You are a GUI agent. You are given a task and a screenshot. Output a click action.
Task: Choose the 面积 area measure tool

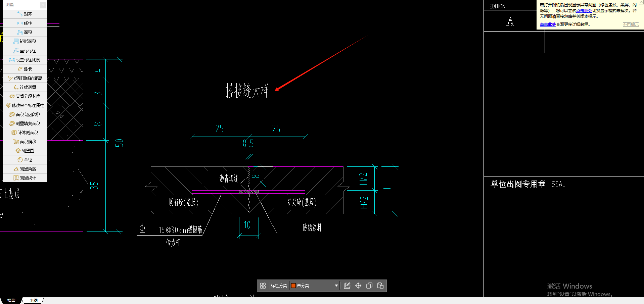(25, 32)
